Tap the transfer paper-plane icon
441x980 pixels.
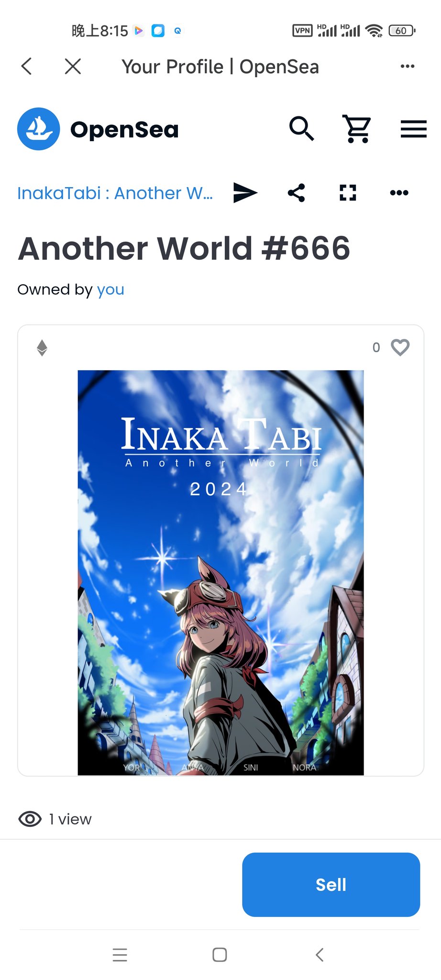tap(245, 193)
